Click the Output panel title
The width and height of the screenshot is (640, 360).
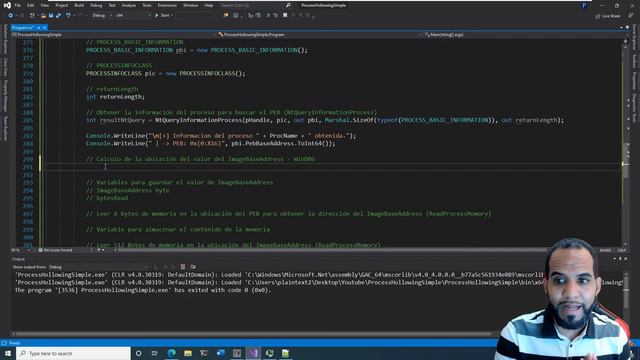pyautogui.click(x=18, y=259)
